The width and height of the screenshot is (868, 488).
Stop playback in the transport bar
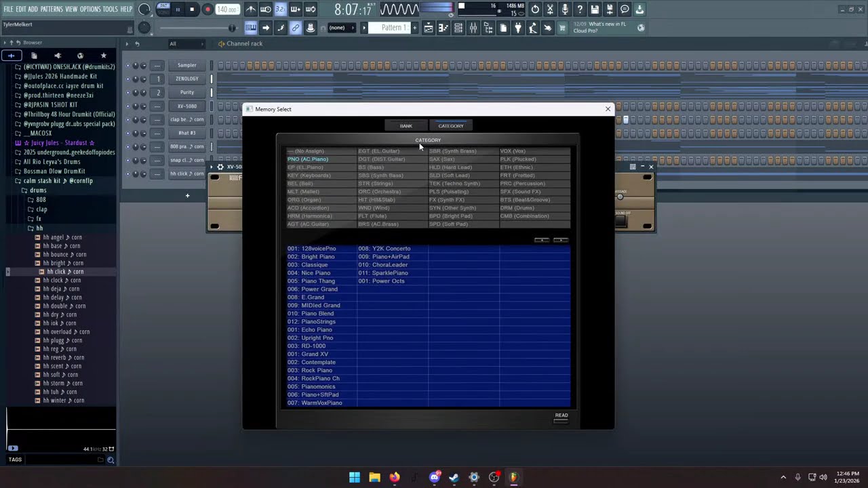pyautogui.click(x=192, y=9)
